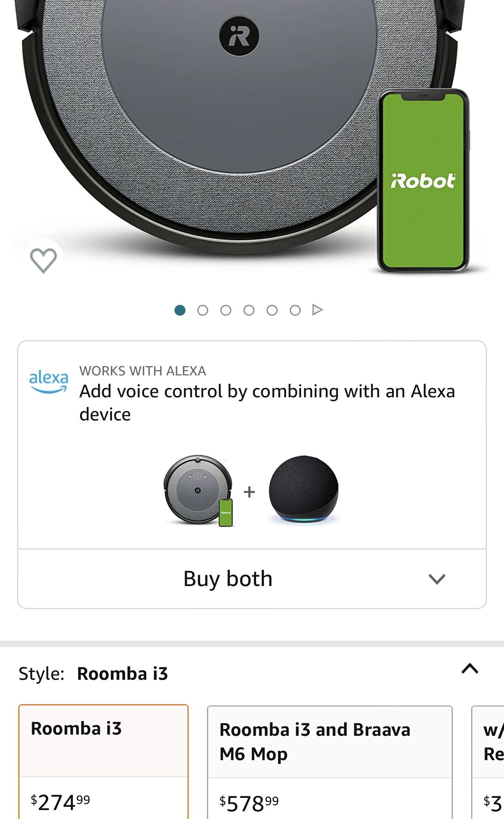The image size is (504, 819).
Task: Open the Works With Alexa heading text
Action: (x=143, y=371)
